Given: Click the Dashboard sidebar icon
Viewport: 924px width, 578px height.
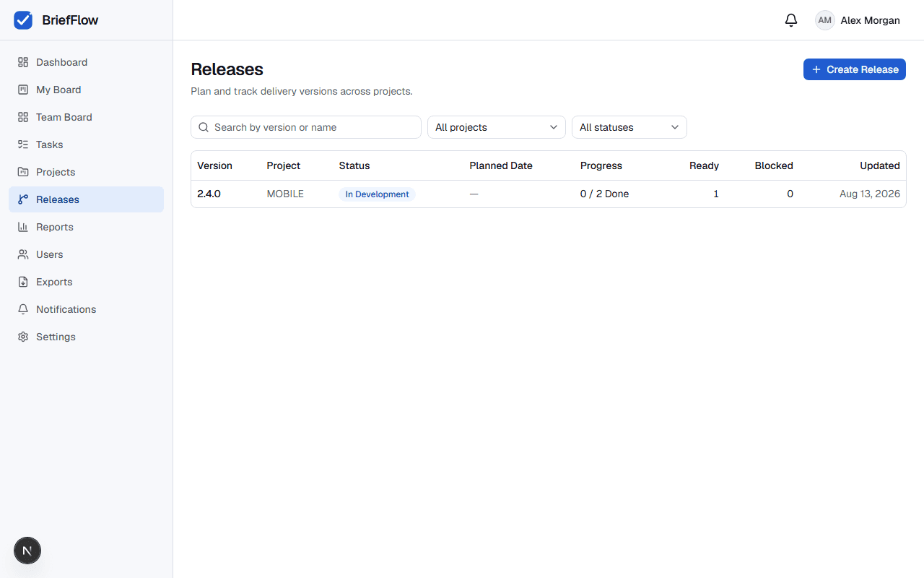Looking at the screenshot, I should point(23,62).
